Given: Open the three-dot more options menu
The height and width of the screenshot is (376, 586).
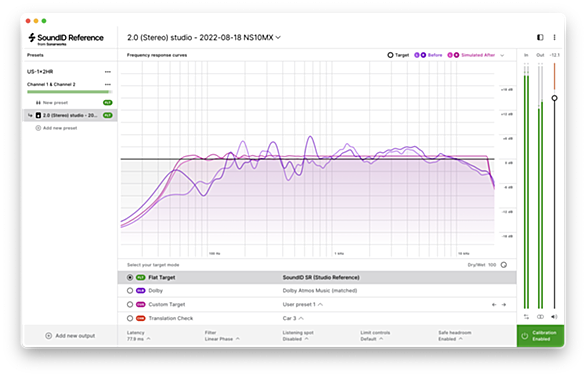Looking at the screenshot, I should 554,37.
